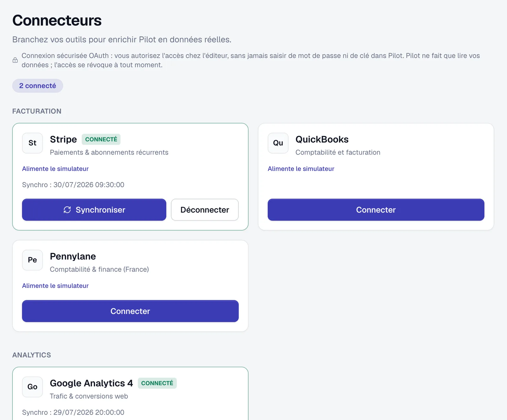Select the Google Analytics 4 card title
This screenshot has width=507, height=420.
coord(91,383)
